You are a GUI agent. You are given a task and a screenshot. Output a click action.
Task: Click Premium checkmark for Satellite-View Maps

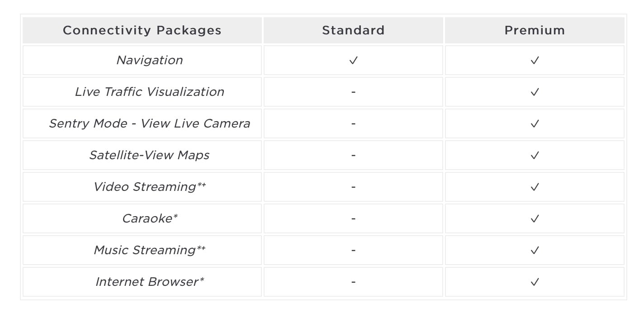pyautogui.click(x=535, y=155)
